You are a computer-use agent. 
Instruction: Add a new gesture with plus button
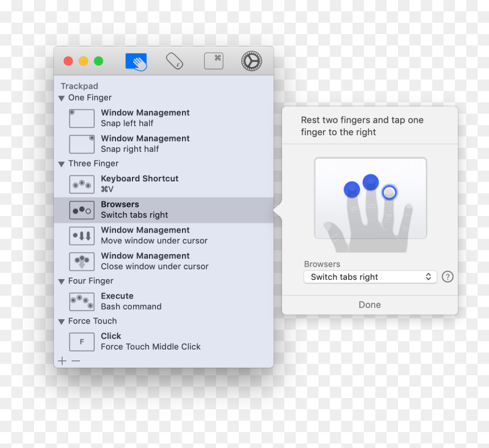(x=62, y=360)
